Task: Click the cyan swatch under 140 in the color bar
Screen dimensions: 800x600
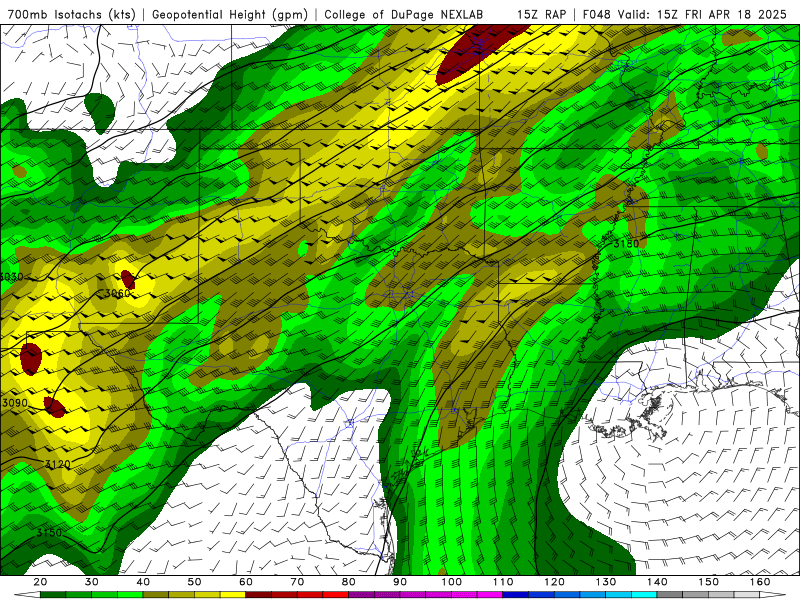Action: click(x=644, y=595)
